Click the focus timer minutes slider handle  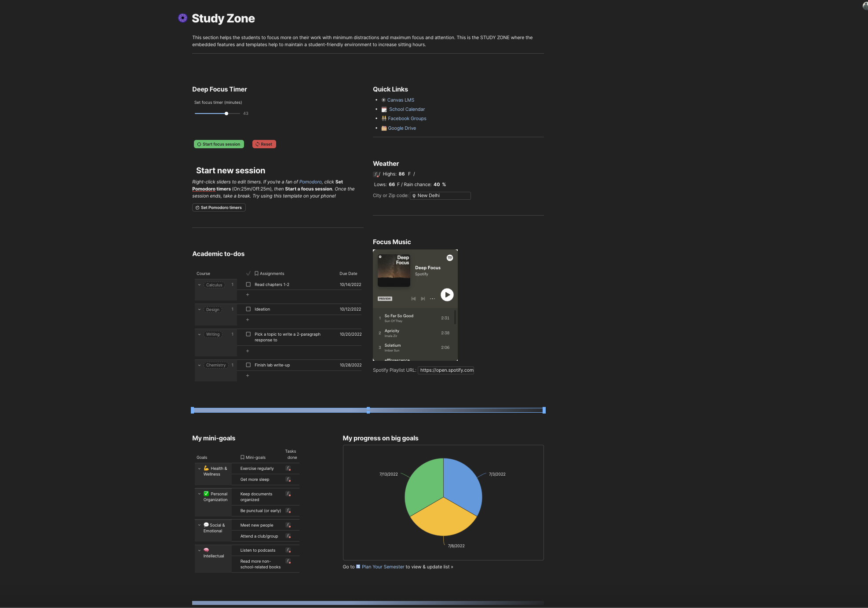tap(226, 114)
